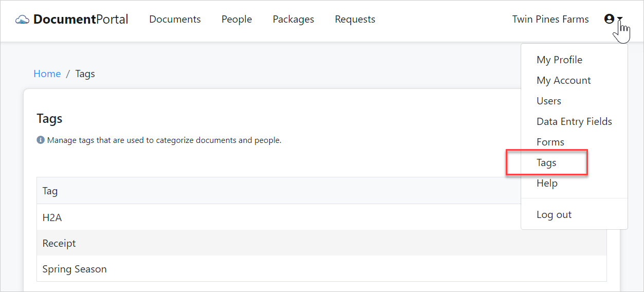Open Help from the user menu
This screenshot has width=644, height=292.
tap(547, 183)
